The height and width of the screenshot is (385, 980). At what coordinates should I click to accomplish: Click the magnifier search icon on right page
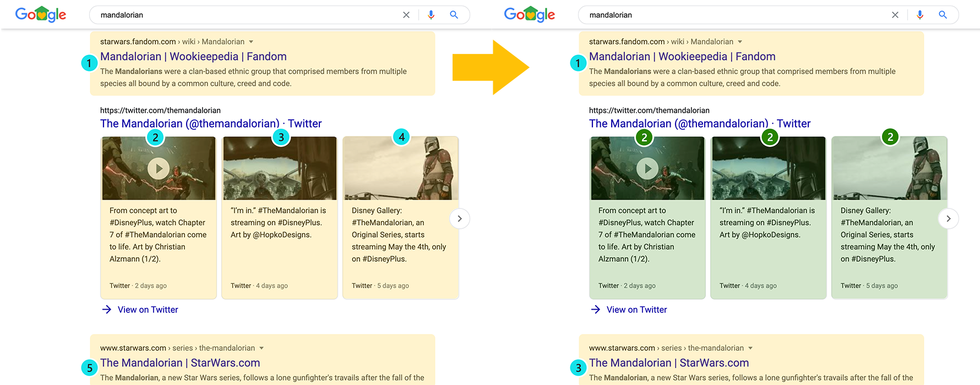(943, 15)
